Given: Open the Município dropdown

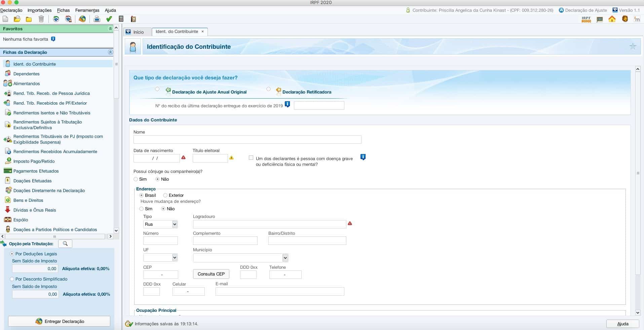Looking at the screenshot, I should click(240, 258).
